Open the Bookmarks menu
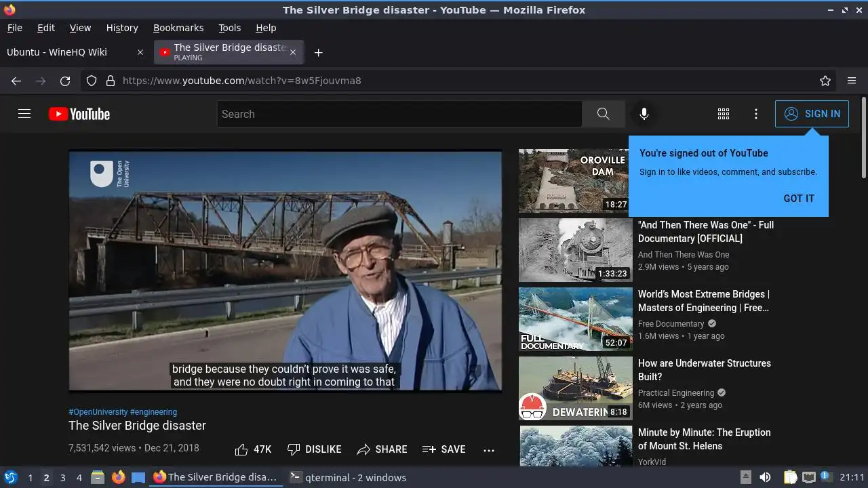 [x=178, y=28]
